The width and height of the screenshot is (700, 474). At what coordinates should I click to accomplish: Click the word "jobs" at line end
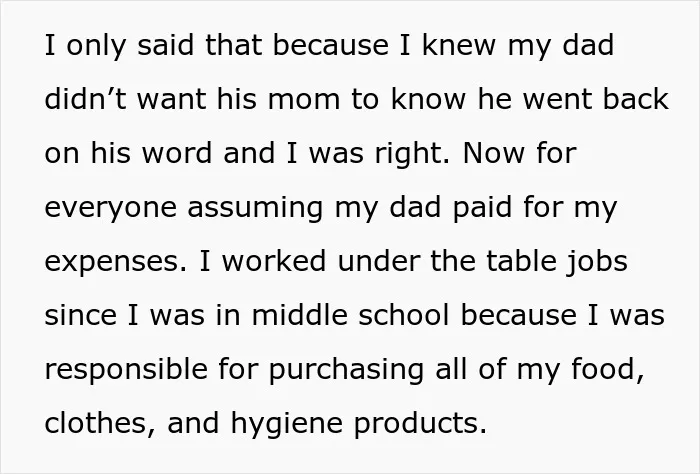[597, 262]
